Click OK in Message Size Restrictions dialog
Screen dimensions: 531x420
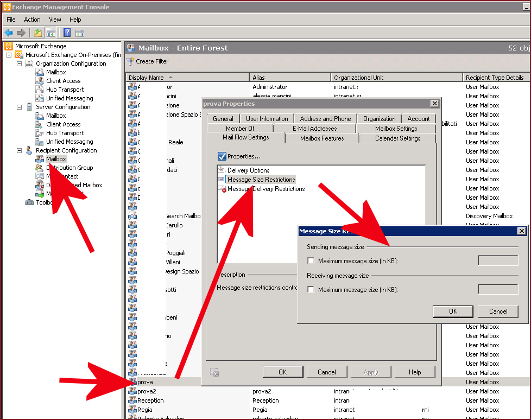453,311
